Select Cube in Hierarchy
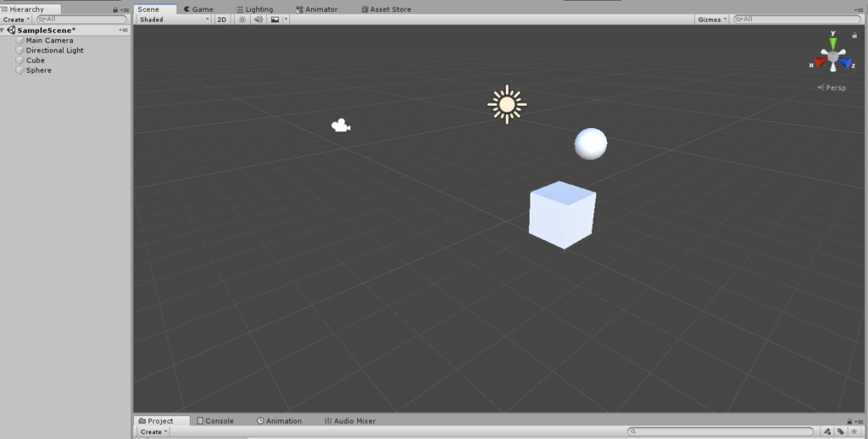The height and width of the screenshot is (439, 868). [x=35, y=60]
